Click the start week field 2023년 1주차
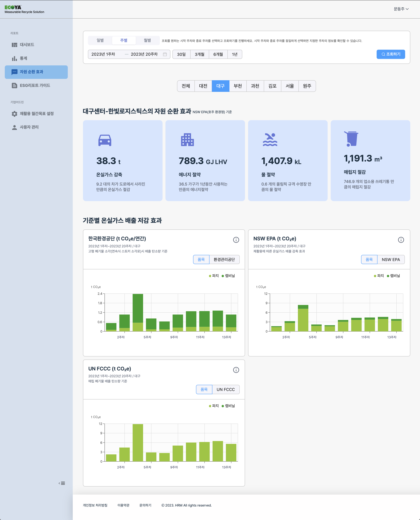 [x=103, y=54]
